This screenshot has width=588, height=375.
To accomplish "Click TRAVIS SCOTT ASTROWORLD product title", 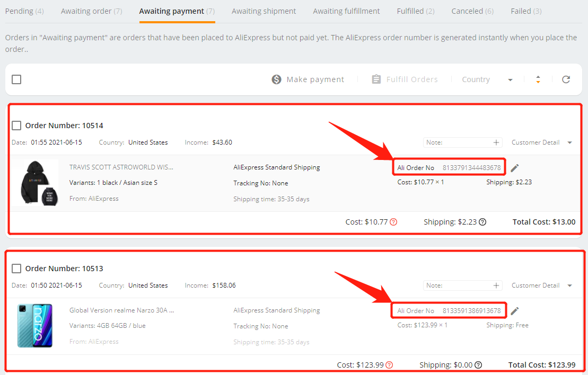I will tap(121, 167).
